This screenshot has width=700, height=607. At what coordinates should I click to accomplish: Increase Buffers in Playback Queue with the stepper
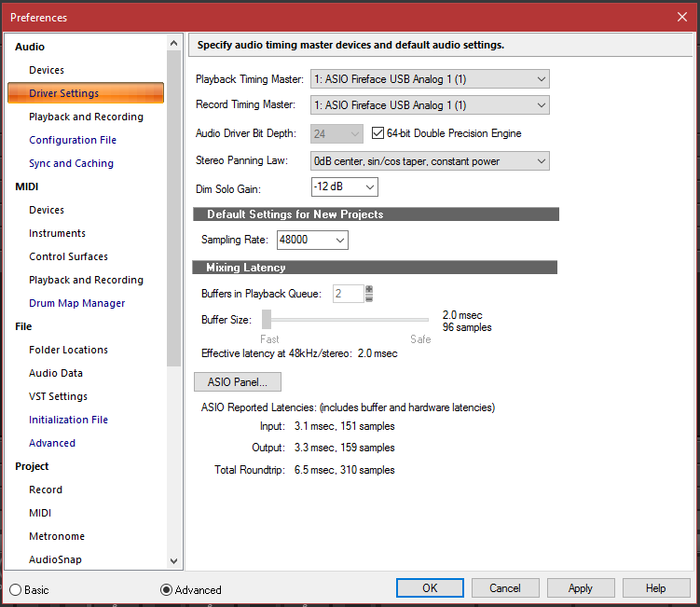coord(369,289)
